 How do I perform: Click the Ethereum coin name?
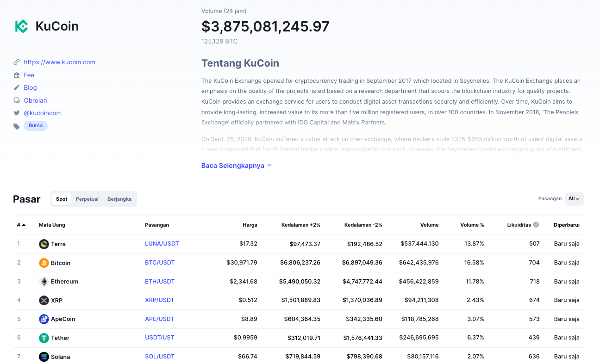tap(64, 282)
